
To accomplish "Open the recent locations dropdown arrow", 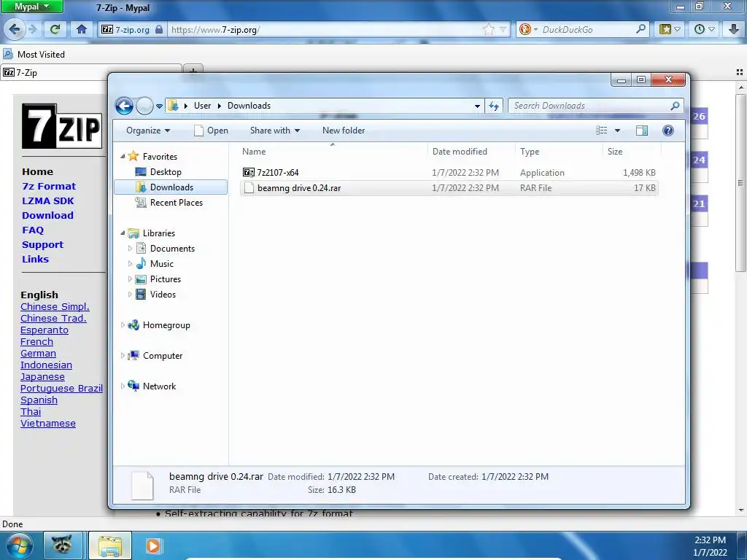I will 159,106.
